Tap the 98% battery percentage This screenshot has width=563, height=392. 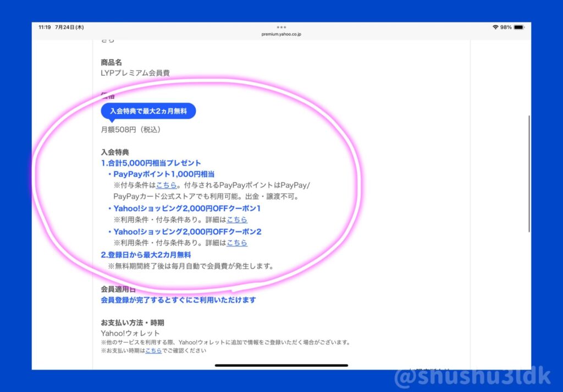click(x=506, y=27)
